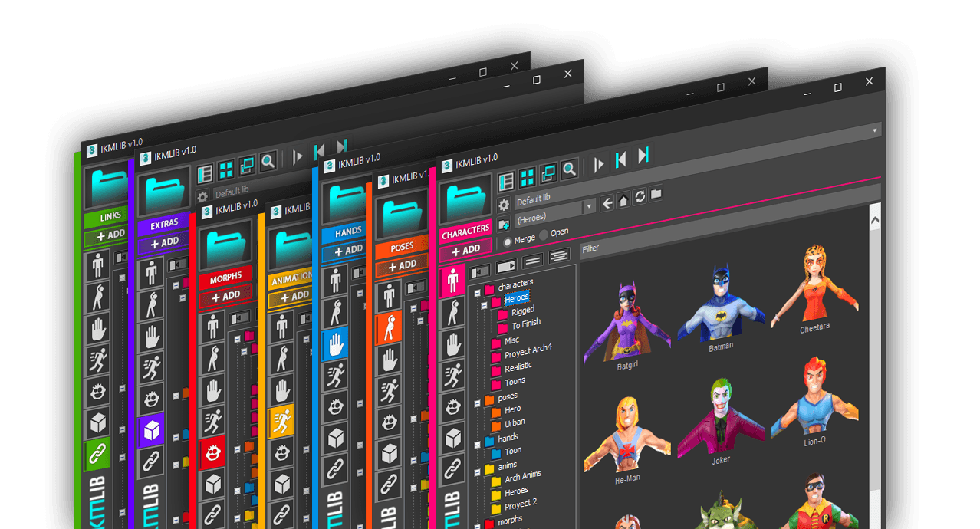
Task: Select the chain links icon in front sidebar
Action: pos(453,468)
